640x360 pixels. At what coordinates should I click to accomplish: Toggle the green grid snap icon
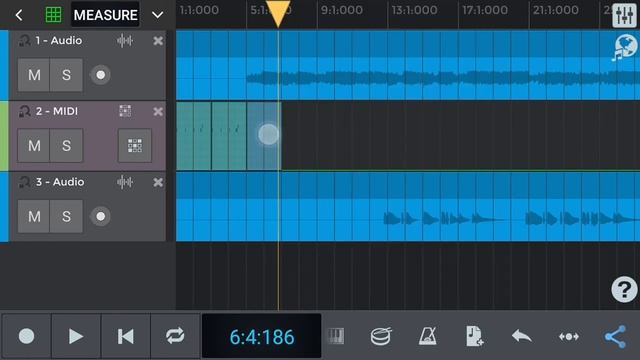coord(53,15)
